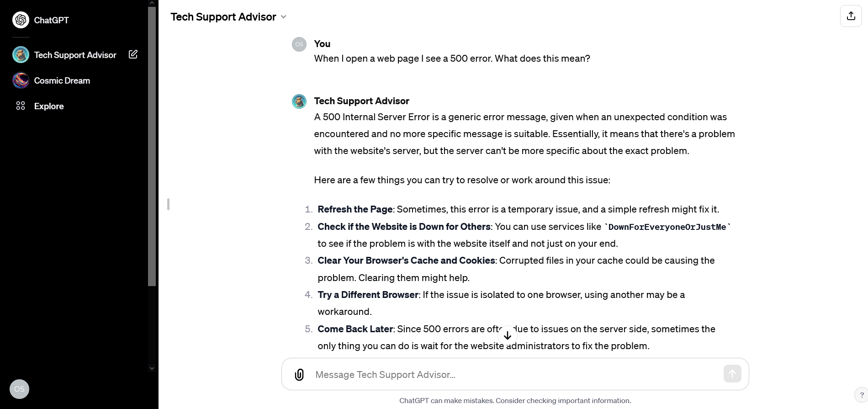Attach a file with the paperclip icon
868x409 pixels.
point(299,375)
